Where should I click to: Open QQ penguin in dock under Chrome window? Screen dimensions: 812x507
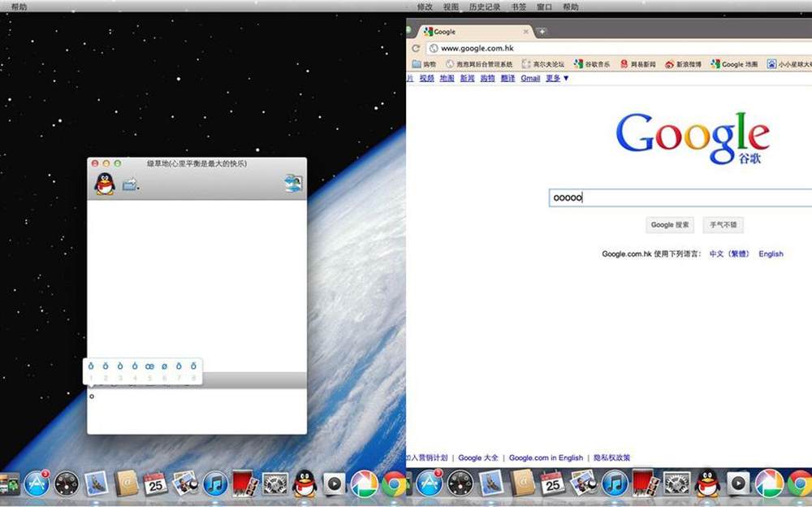click(707, 483)
